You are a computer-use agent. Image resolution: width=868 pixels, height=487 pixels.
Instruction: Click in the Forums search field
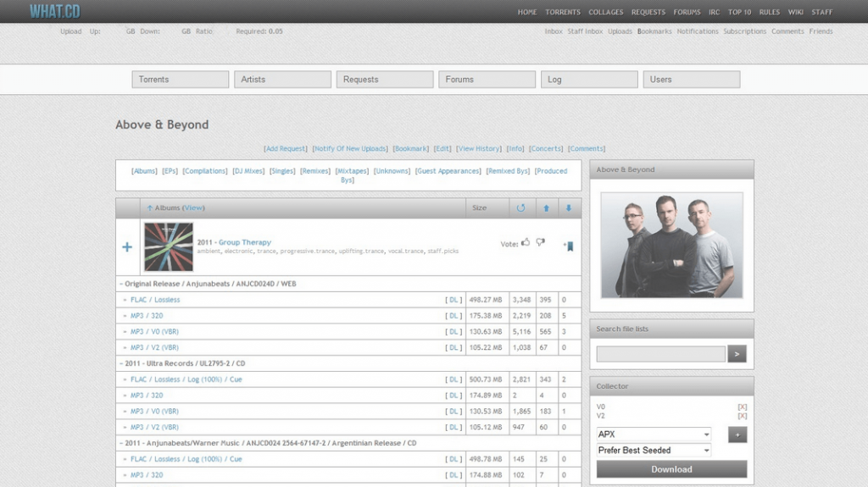487,79
